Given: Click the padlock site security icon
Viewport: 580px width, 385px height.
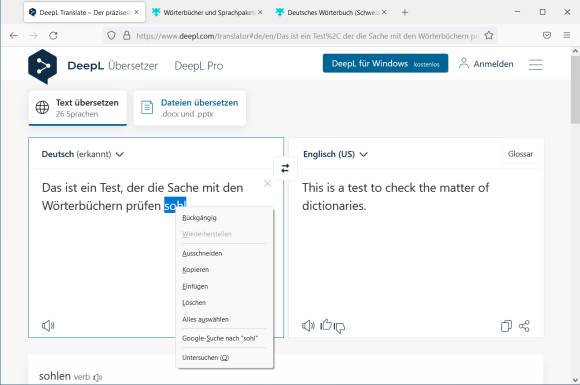Looking at the screenshot, I should click(127, 36).
